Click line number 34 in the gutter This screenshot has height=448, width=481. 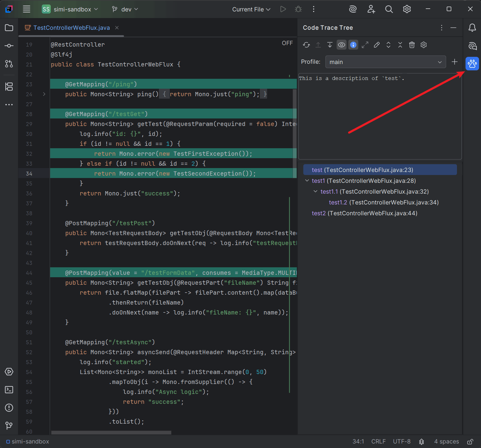coord(29,173)
